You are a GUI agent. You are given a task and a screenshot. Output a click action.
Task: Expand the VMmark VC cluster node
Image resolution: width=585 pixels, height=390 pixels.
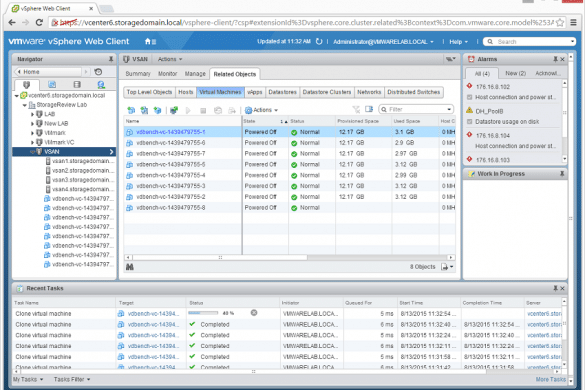click(32, 142)
